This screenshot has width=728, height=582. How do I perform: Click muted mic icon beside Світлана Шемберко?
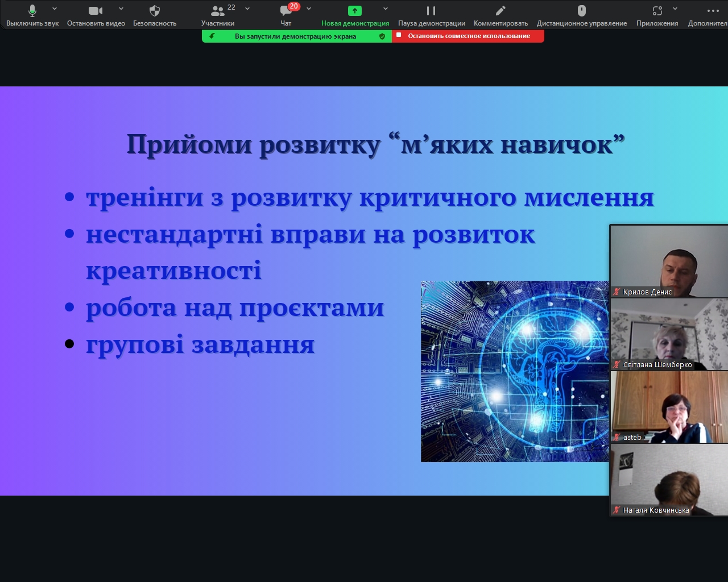(617, 365)
